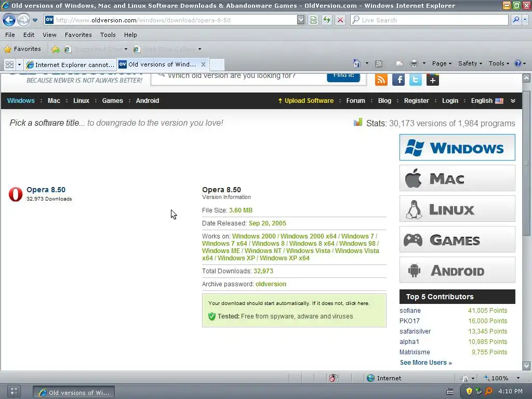532x399 pixels.
Task: Open the Favorites star button
Action: pyautogui.click(x=22, y=49)
